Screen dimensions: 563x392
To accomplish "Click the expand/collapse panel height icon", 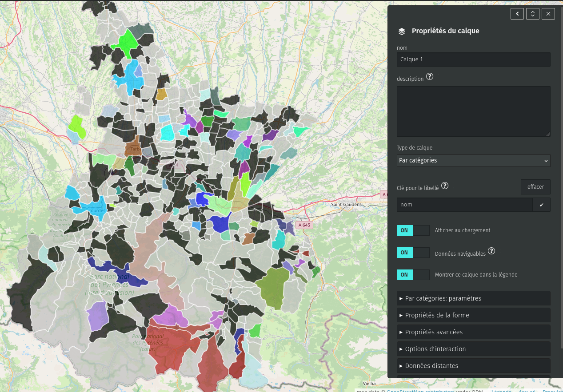I will tap(532, 14).
